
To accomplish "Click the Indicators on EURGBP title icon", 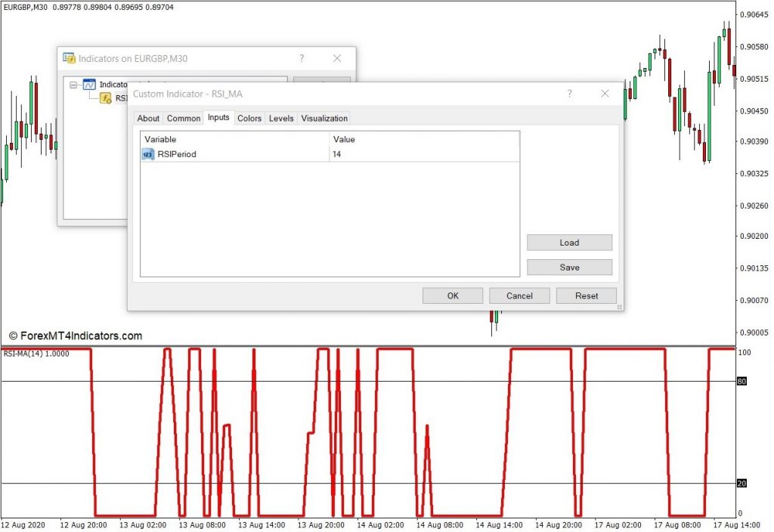I will pos(69,58).
